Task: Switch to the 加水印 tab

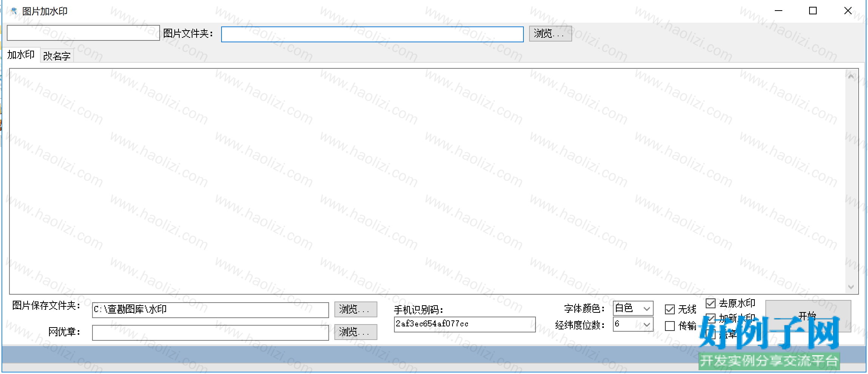Action: tap(21, 55)
